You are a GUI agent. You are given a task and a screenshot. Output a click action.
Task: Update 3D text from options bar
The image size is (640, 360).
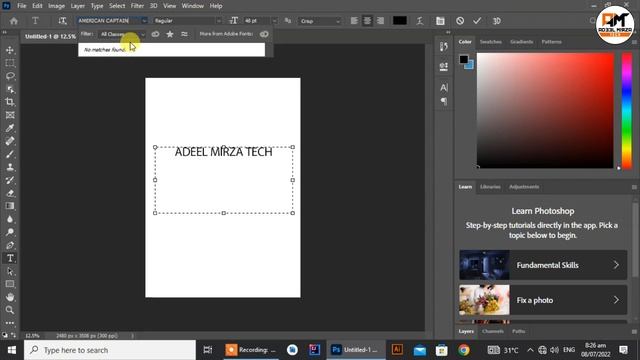coord(496,21)
